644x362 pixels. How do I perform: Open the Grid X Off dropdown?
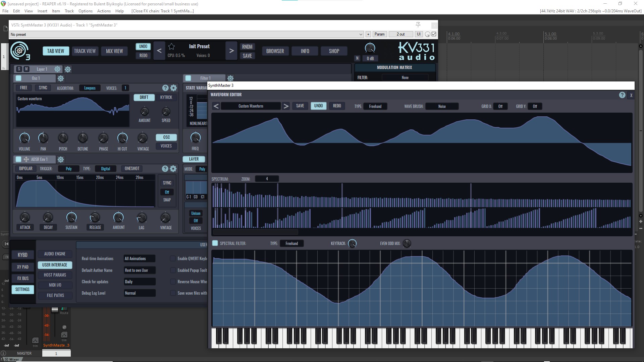pyautogui.click(x=500, y=106)
